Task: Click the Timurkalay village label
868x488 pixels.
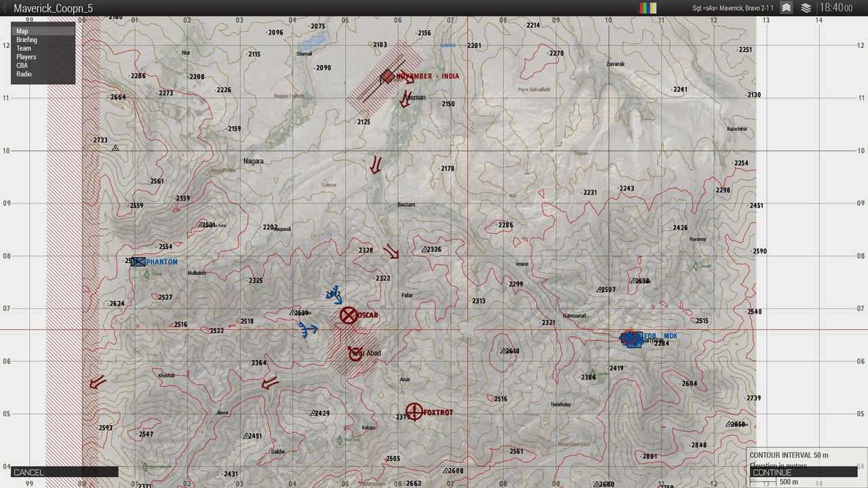Action: (561, 405)
